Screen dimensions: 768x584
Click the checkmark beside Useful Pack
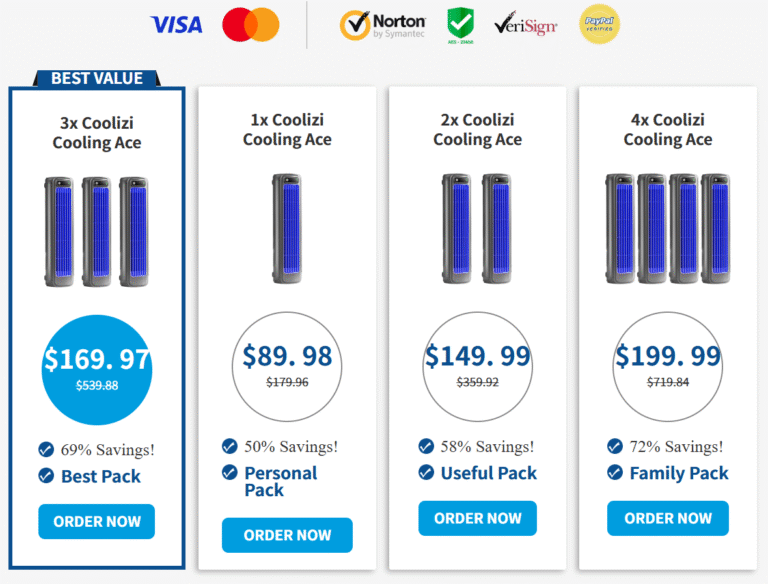point(426,472)
